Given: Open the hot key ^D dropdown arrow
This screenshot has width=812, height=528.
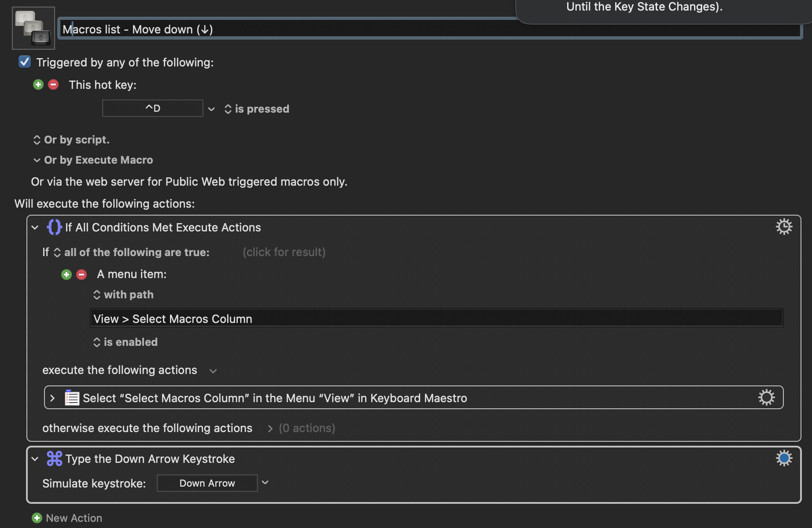Looking at the screenshot, I should [x=211, y=109].
